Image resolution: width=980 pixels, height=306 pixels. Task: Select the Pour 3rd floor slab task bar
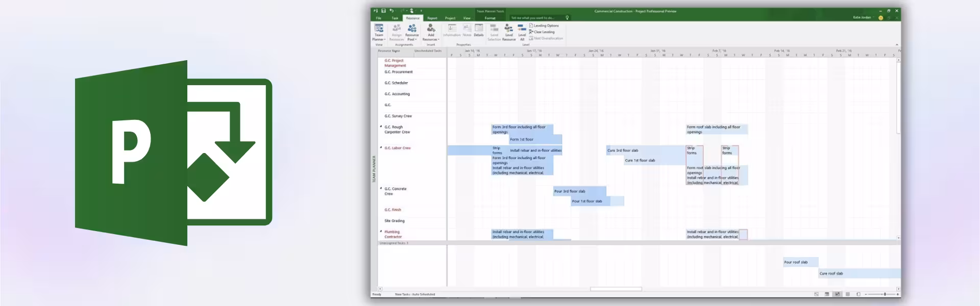pyautogui.click(x=580, y=191)
